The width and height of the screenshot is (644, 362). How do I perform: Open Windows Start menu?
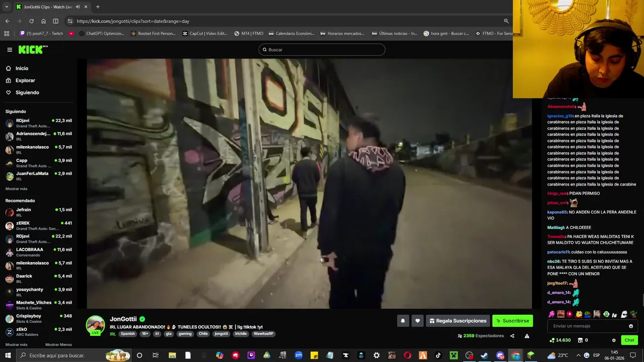coord(8,355)
